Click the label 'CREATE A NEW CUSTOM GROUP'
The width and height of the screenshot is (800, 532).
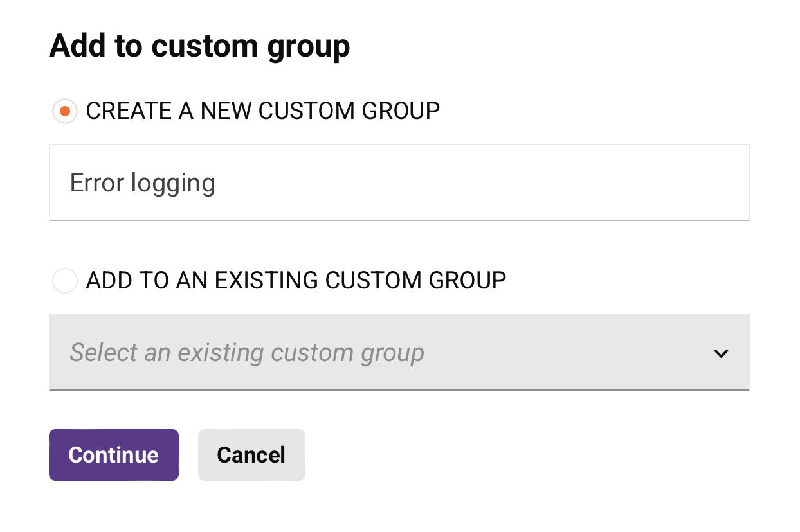coord(264,111)
